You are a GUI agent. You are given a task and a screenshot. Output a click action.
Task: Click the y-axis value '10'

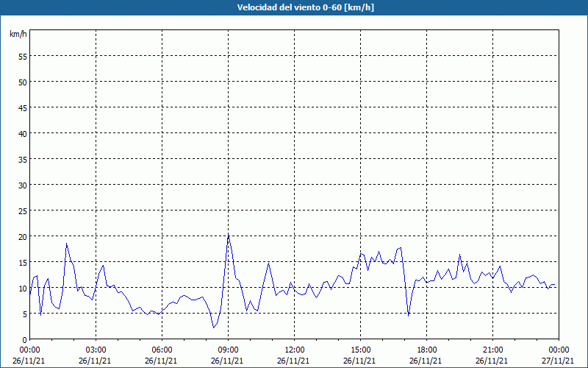(x=23, y=289)
